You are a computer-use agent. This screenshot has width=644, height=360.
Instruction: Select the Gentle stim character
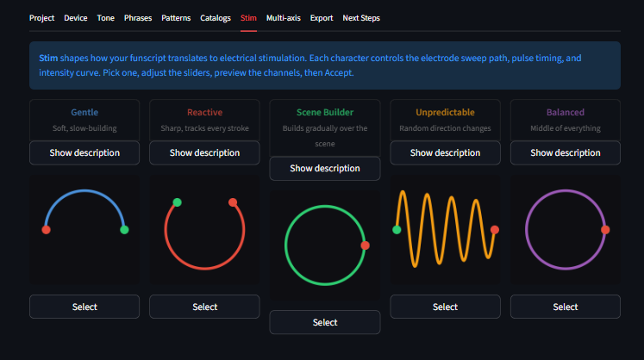click(84, 307)
